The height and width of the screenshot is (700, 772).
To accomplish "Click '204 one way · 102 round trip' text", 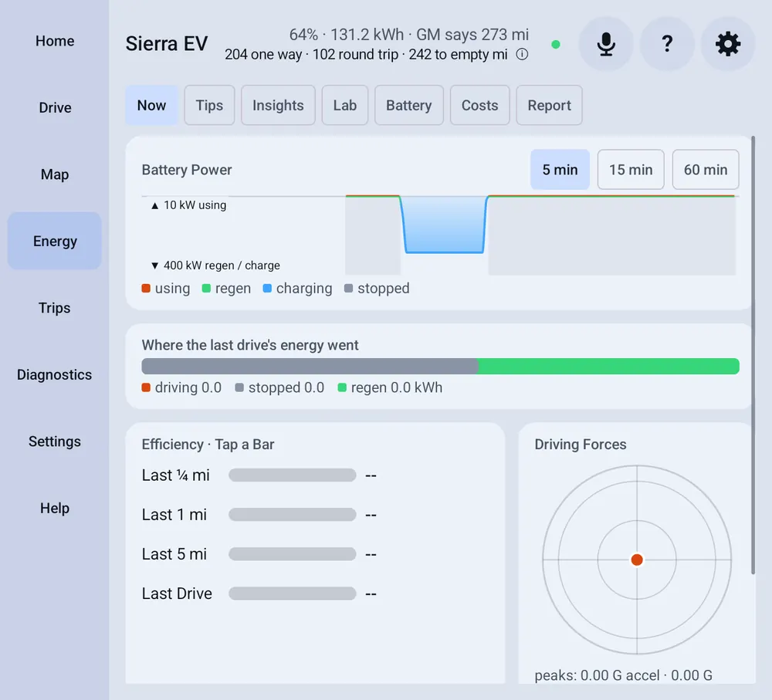I will tap(312, 54).
